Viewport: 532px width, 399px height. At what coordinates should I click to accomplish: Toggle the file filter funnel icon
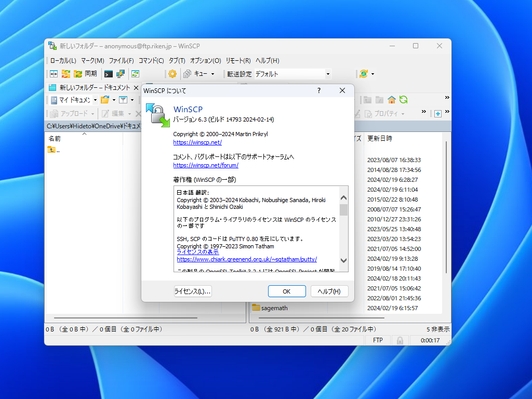(x=124, y=99)
